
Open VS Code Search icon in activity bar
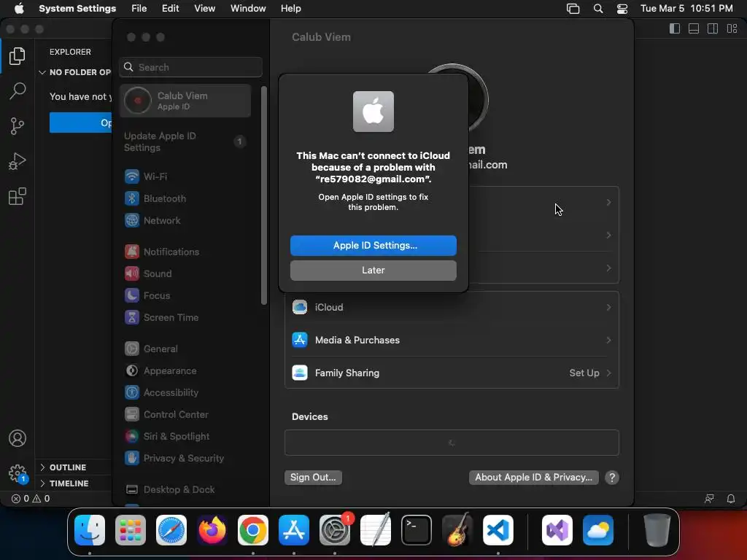click(18, 91)
